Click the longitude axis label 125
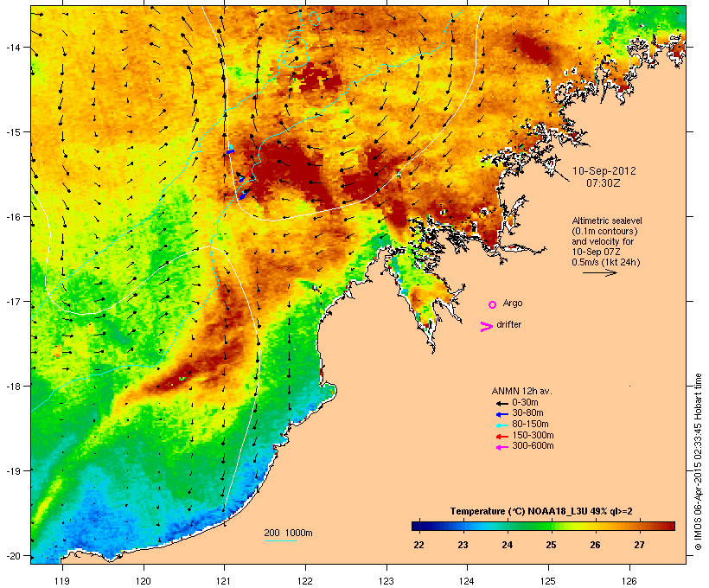Viewport: 709px width, 588px height. (548, 581)
